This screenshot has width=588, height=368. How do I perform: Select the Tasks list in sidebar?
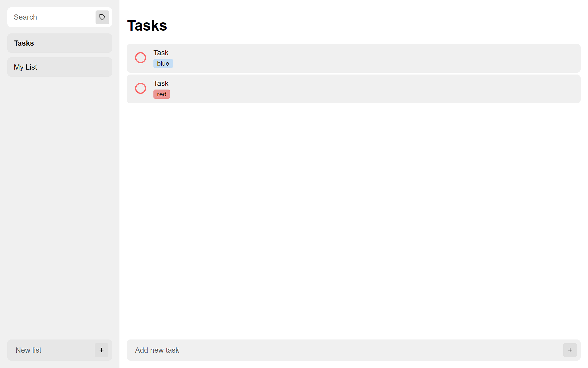pyautogui.click(x=59, y=43)
